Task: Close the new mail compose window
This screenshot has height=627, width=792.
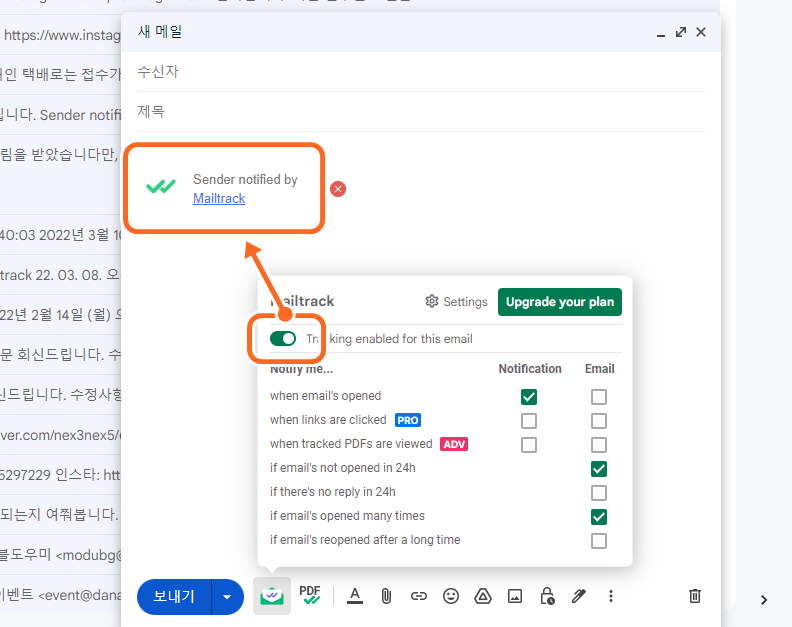Action: point(701,32)
